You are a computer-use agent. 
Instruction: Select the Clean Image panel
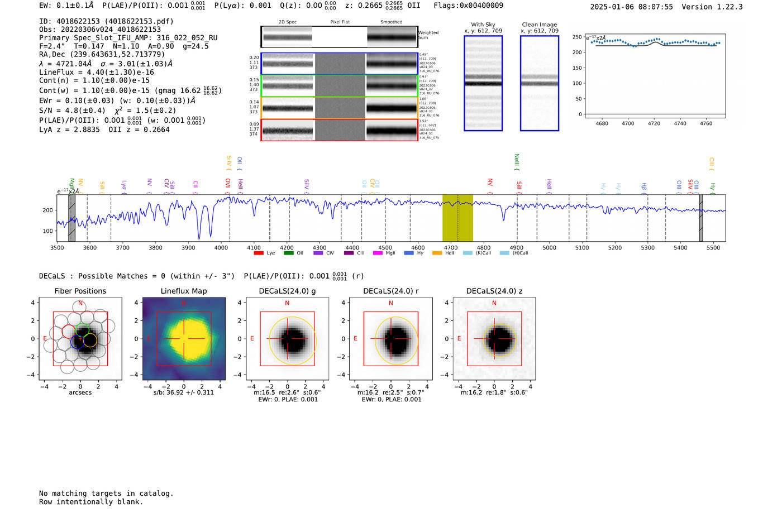540,83
